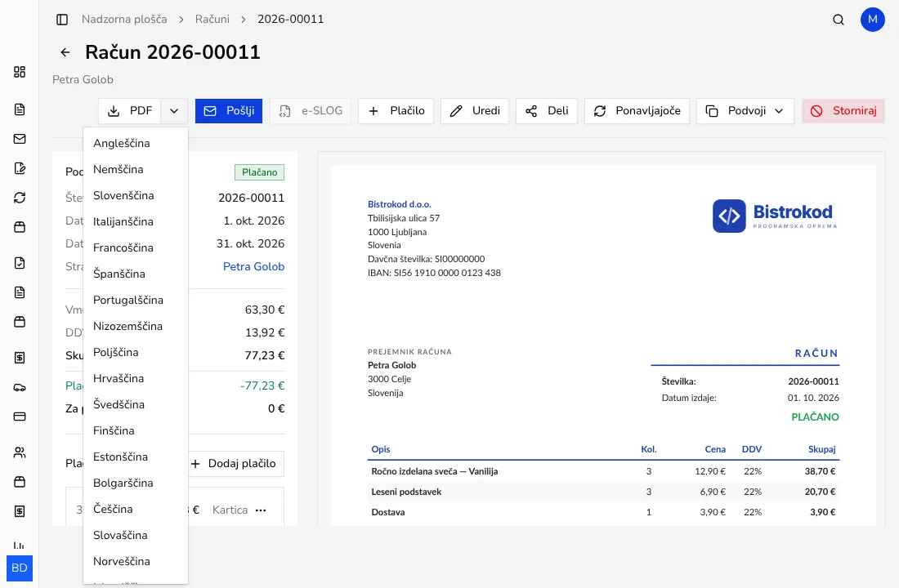Select Češčina in the PDF menu
This screenshot has width=899, height=588.
136,510
